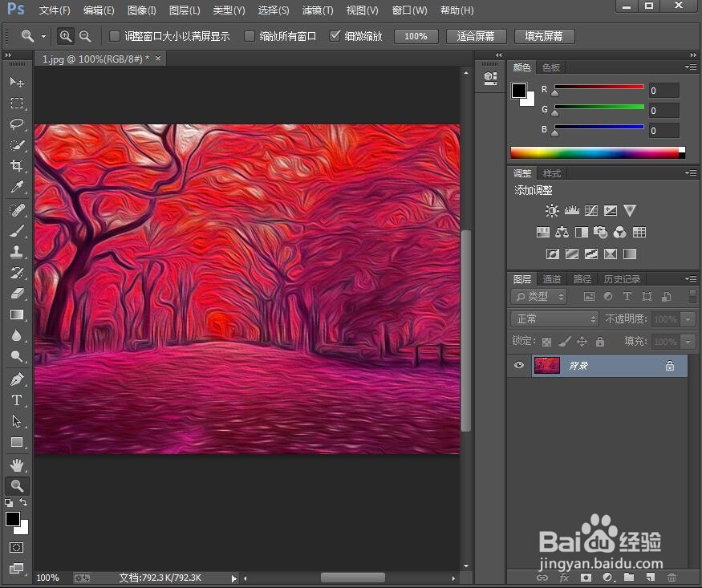Toggle lock transparent pixels
The image size is (702, 588).
(546, 342)
